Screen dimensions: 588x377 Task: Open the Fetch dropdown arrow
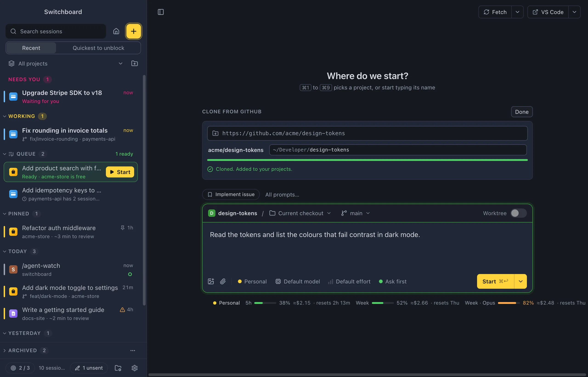pyautogui.click(x=517, y=12)
